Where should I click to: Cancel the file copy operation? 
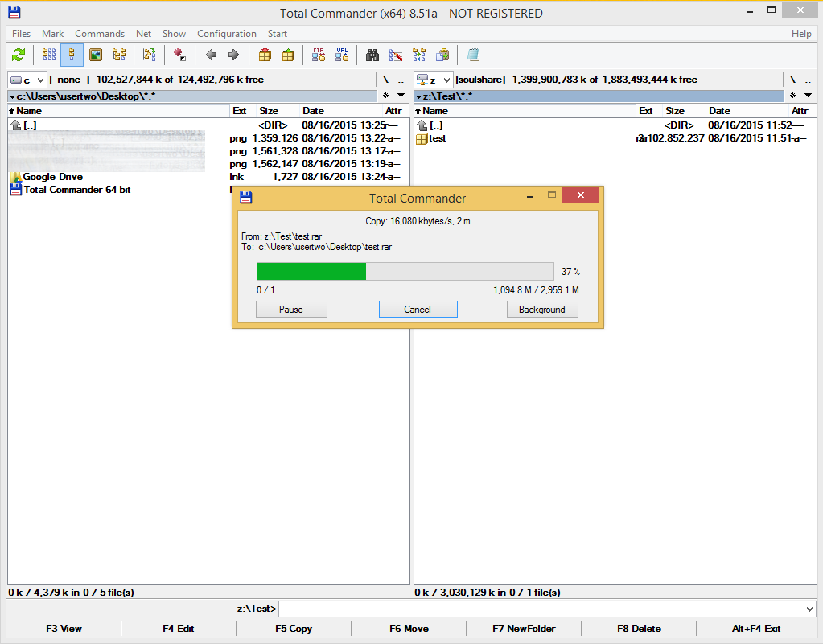(x=418, y=310)
